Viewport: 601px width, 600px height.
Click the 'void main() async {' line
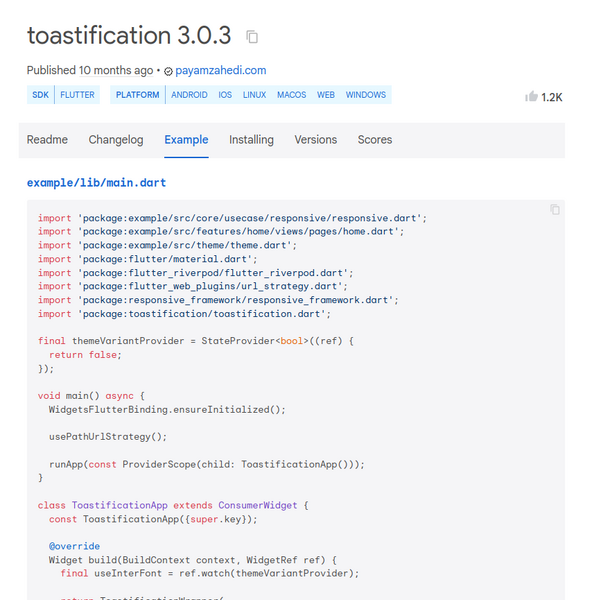(91, 396)
